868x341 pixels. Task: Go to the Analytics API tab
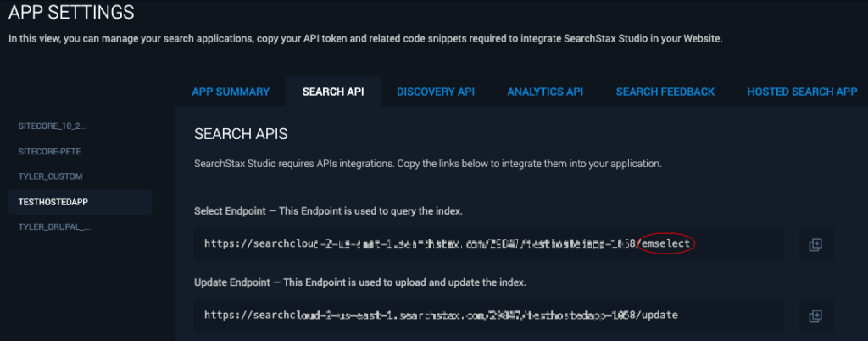click(545, 92)
